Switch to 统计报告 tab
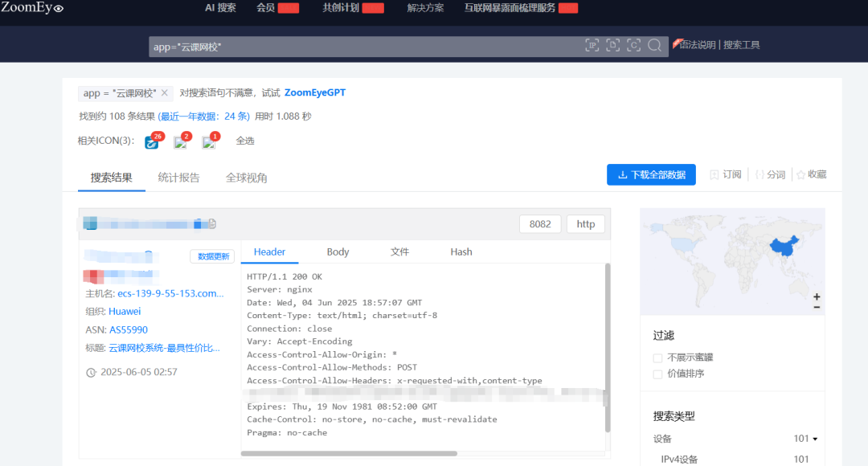This screenshot has height=466, width=868. 178,178
